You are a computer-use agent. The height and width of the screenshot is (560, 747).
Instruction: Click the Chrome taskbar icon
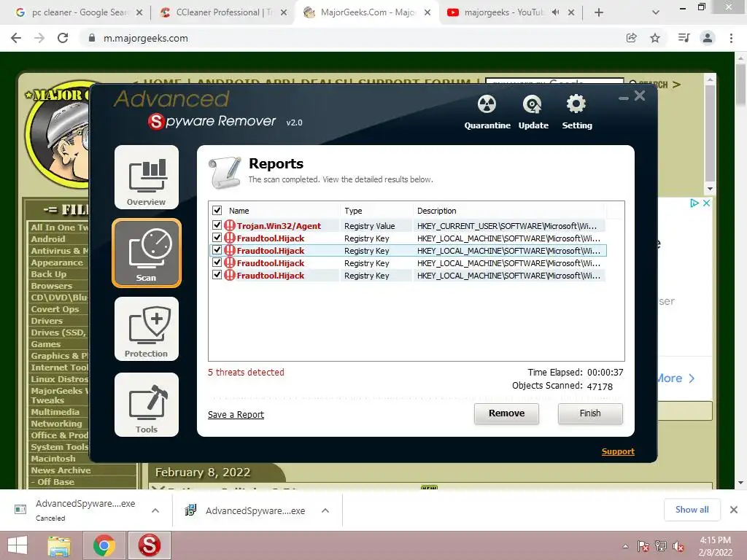(x=104, y=545)
